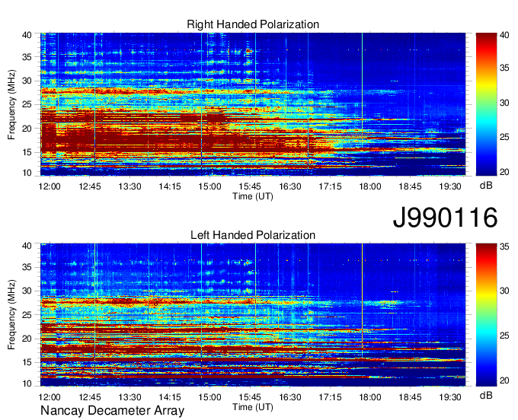Click "Time (UT)" label under Left Handed plot
The height and width of the screenshot is (420, 518).
pos(253,407)
